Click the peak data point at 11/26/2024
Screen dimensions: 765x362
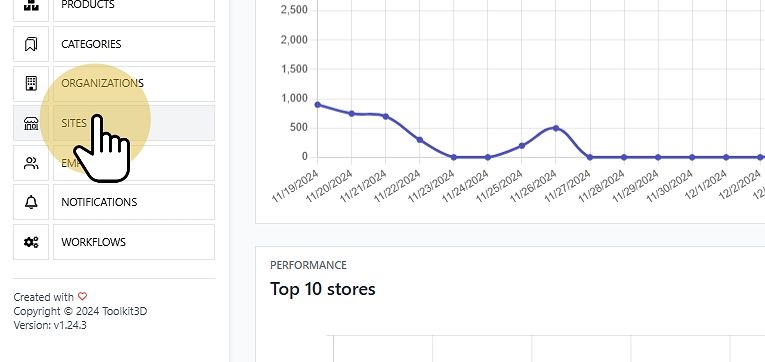click(x=556, y=128)
